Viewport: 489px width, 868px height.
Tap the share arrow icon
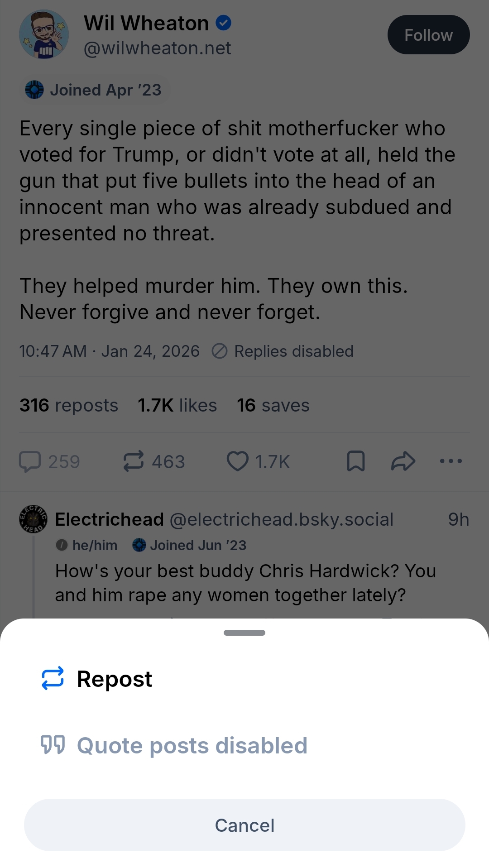point(403,461)
